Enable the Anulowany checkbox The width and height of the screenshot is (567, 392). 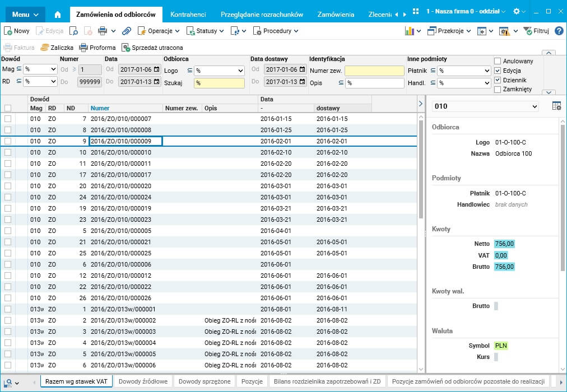498,61
